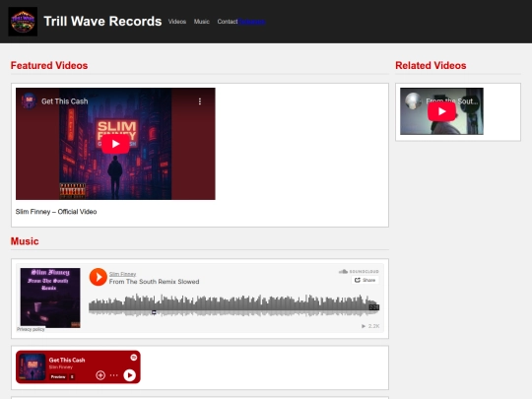
Task: Click the red Music section heading
Action: click(x=25, y=241)
